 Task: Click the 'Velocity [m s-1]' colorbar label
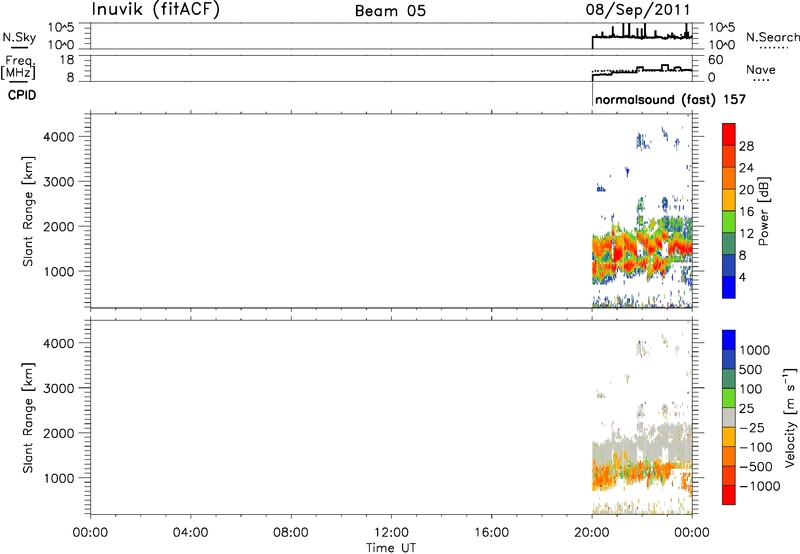[x=790, y=417]
